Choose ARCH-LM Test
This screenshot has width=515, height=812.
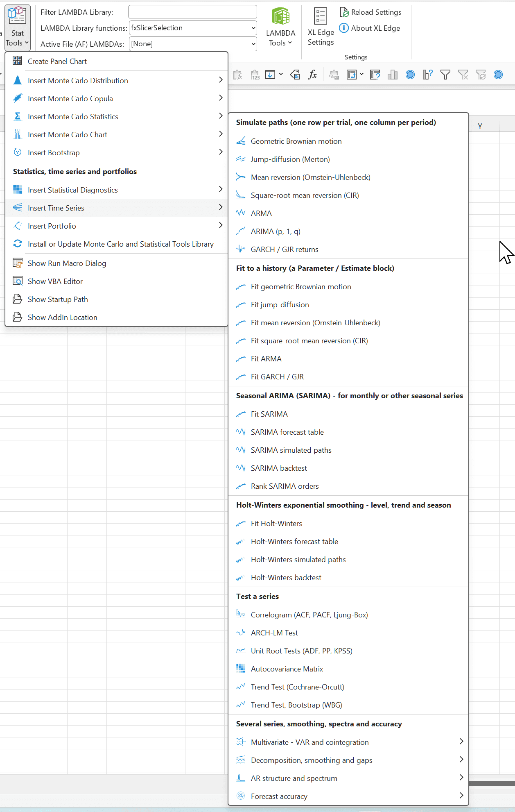[348, 633]
